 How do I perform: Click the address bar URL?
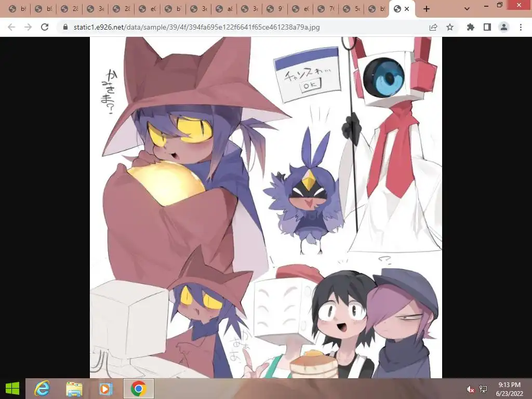(196, 27)
